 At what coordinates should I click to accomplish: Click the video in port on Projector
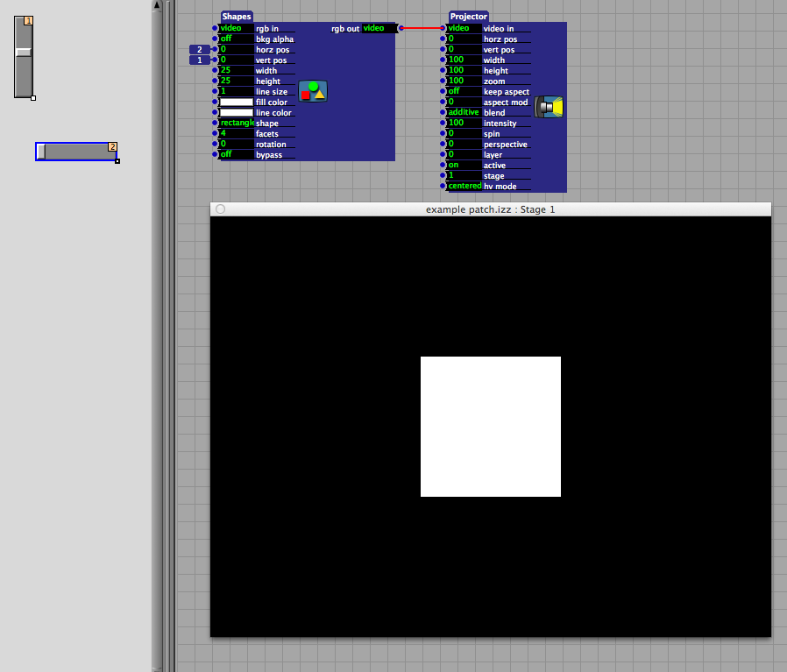coord(443,28)
